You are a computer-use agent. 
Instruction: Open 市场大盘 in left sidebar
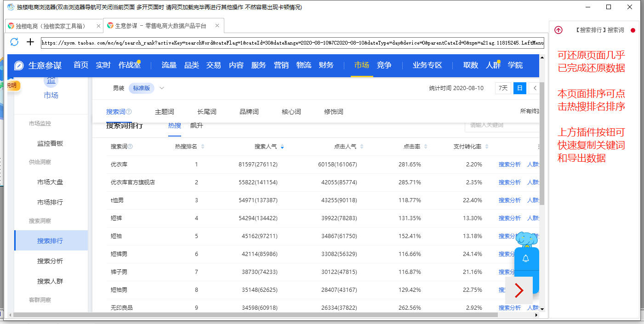click(x=50, y=182)
